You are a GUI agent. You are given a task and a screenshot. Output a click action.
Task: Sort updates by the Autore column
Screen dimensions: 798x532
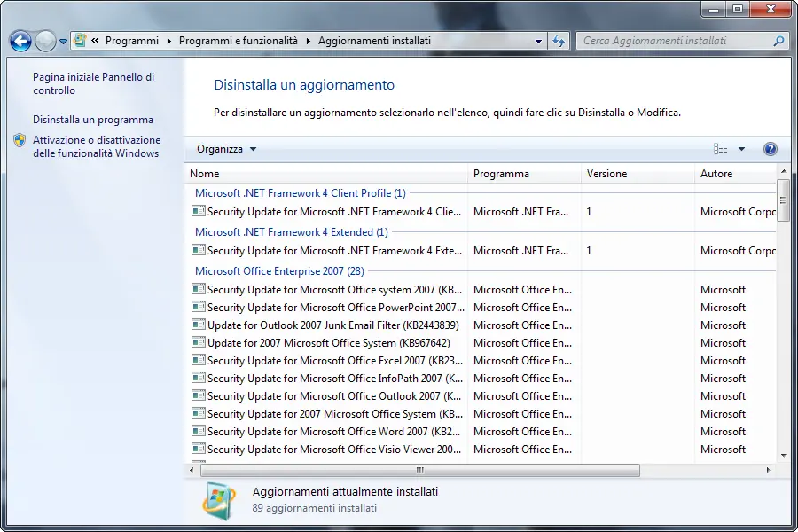point(718,173)
